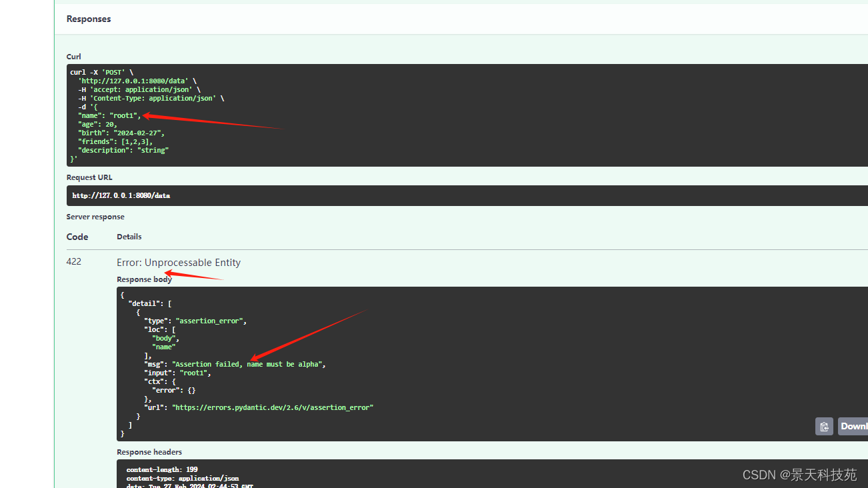The height and width of the screenshot is (488, 868).
Task: Click the "type": "assertion_error" line
Action: point(195,321)
